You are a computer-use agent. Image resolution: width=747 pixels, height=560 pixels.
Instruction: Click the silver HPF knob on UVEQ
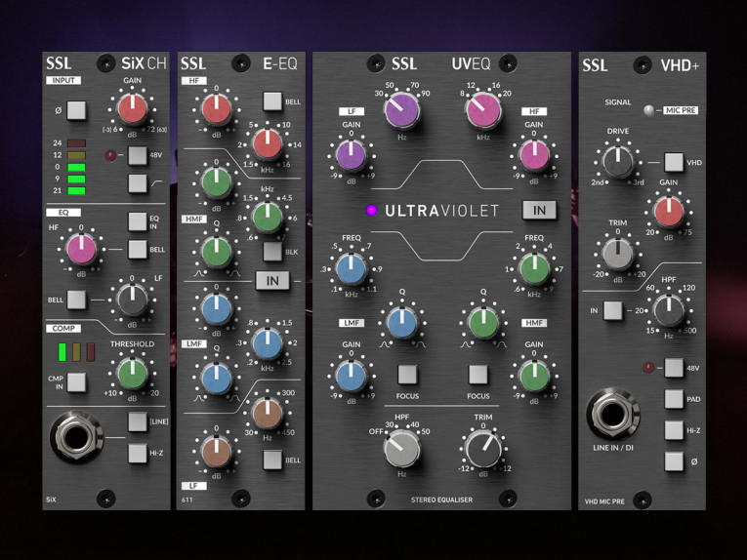(x=401, y=449)
